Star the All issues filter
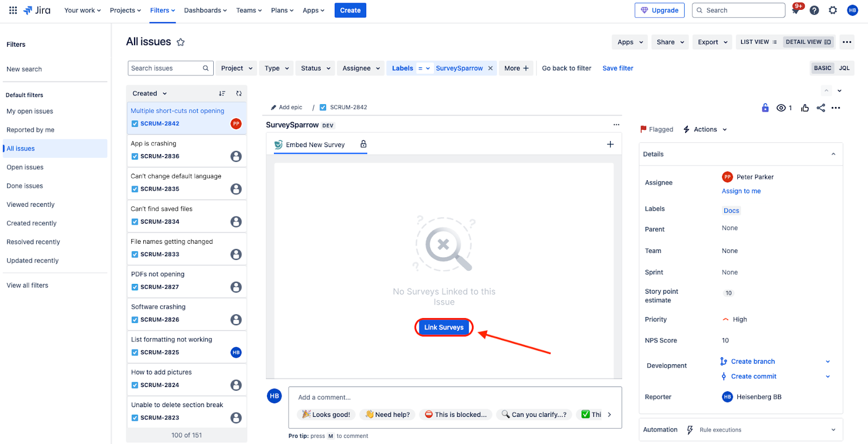 point(181,42)
